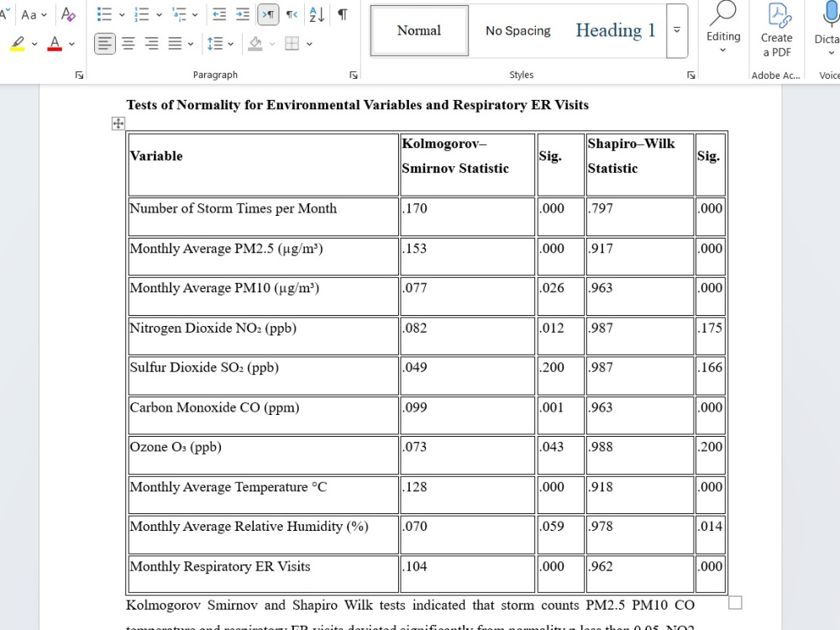Viewport: 840px width, 630px height.
Task: Click the Borders icon
Action: tap(292, 44)
